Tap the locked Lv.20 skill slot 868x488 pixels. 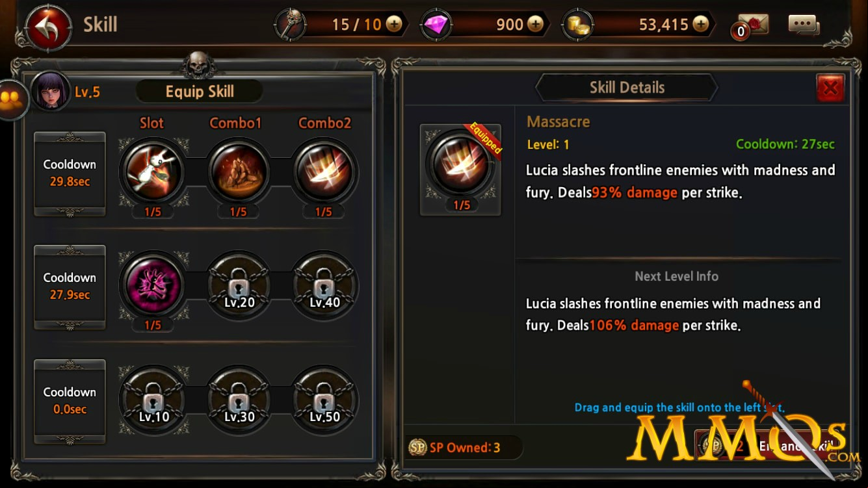coord(239,285)
